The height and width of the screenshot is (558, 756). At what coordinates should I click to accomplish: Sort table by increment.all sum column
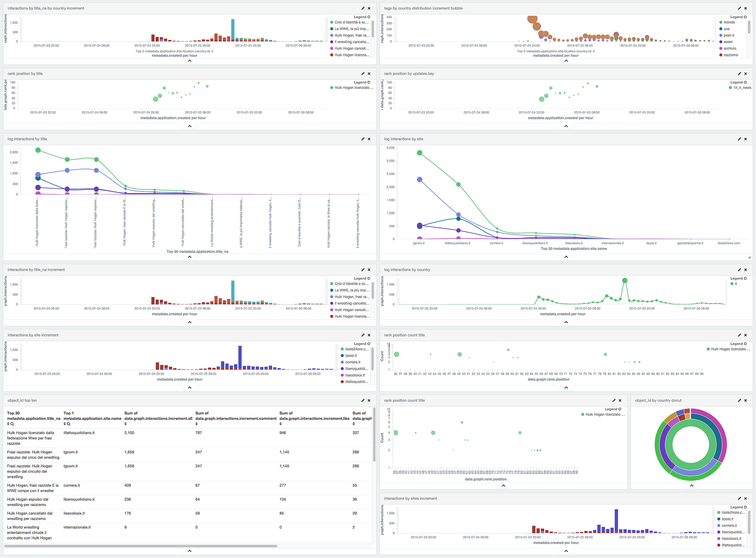point(125,424)
